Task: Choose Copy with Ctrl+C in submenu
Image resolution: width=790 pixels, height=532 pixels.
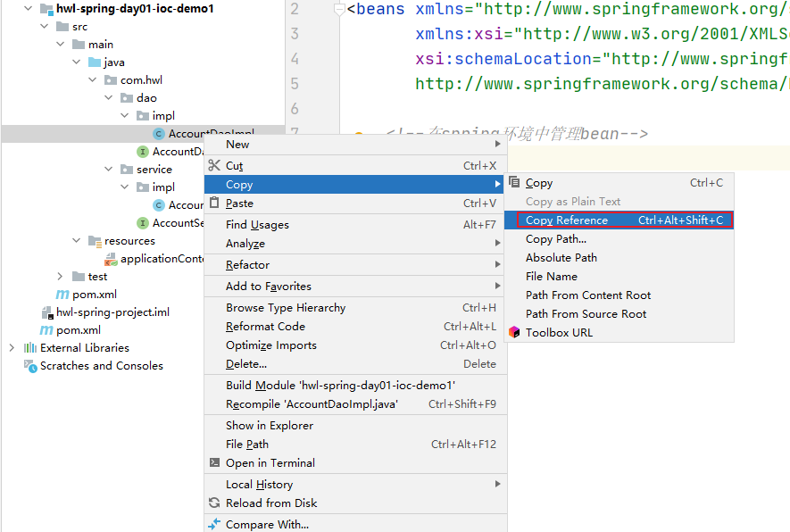Action: (x=619, y=183)
